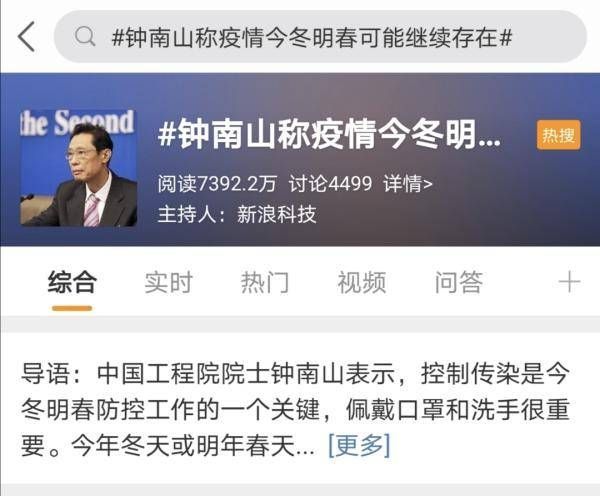Tap the plus icon beside tabs
Image resolution: width=600 pixels, height=496 pixels.
pyautogui.click(x=569, y=282)
